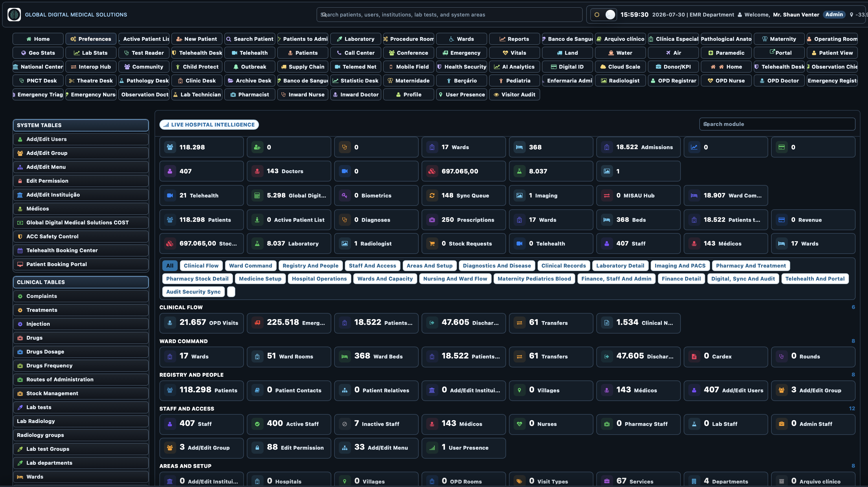The width and height of the screenshot is (868, 487).
Task: Click the 0 Stock Requests cart icon
Action: tap(432, 244)
